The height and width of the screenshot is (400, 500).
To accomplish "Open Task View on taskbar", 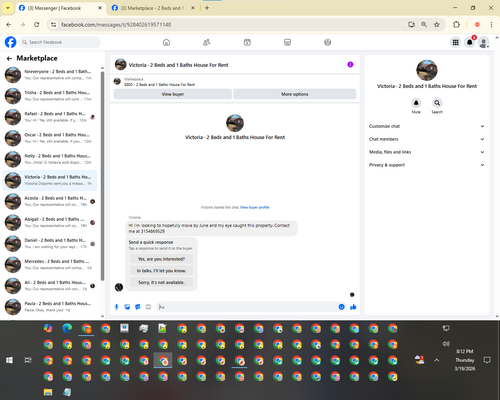I will coord(28,360).
